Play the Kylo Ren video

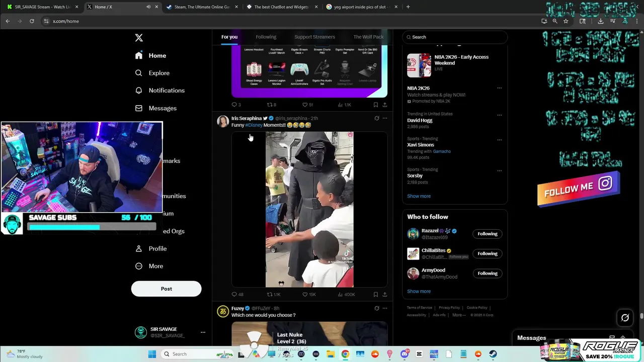(309, 209)
